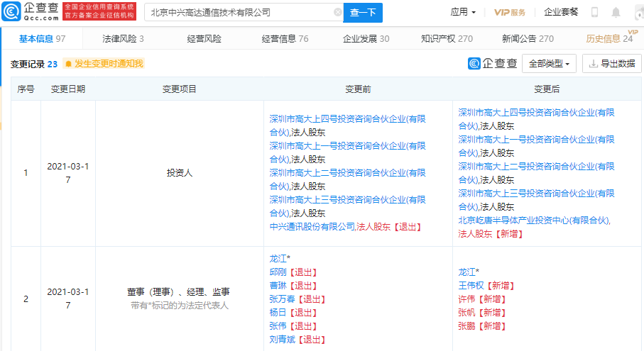
Task: Open 深圳市高大上四号 link in 变更前 column
Action: point(347,126)
